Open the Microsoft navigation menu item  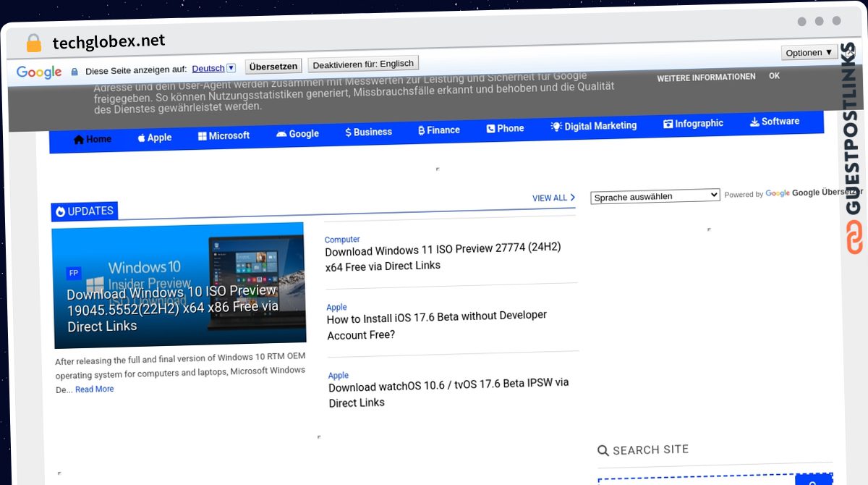pyautogui.click(x=224, y=135)
